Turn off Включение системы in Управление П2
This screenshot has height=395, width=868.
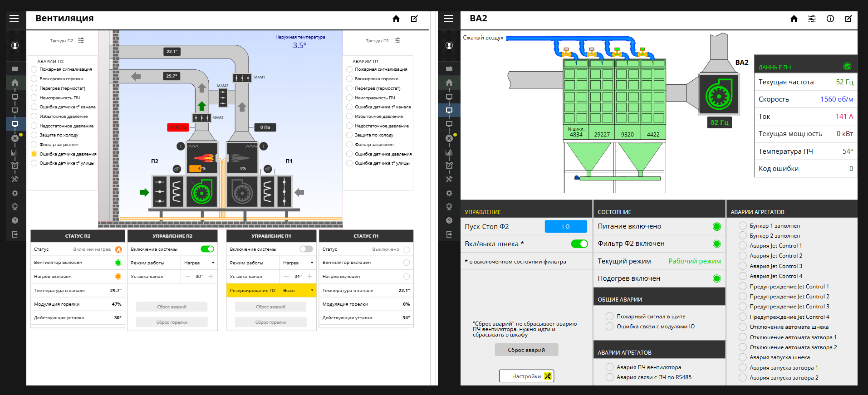[x=207, y=249]
